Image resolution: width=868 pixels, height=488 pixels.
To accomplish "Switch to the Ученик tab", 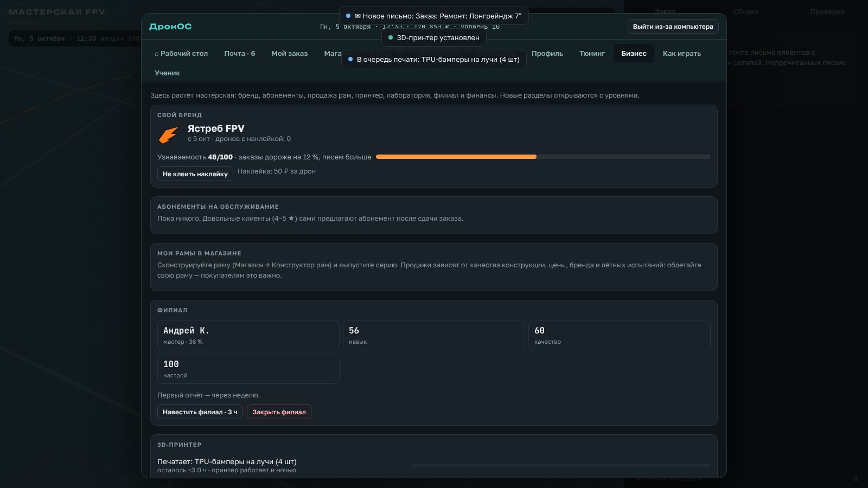I will [x=167, y=73].
